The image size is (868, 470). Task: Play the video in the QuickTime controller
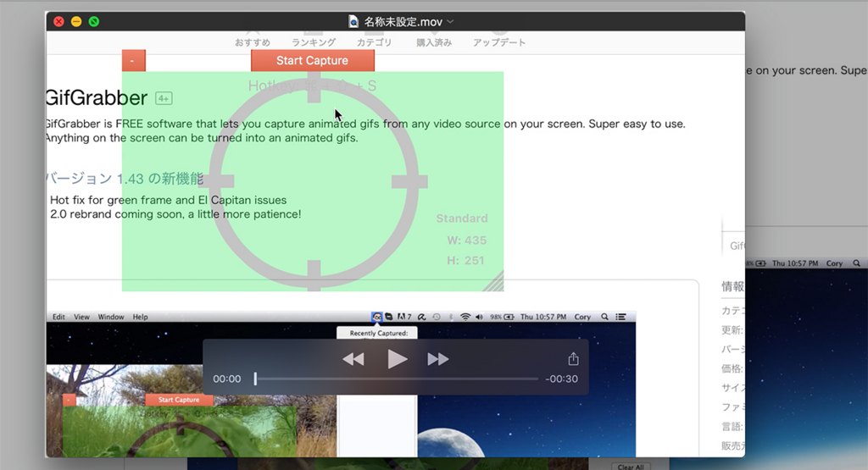[x=397, y=359]
